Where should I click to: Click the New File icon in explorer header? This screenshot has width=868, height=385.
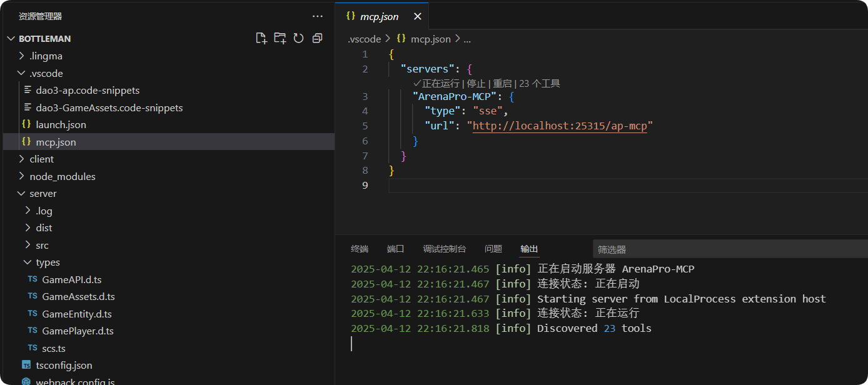[x=261, y=38]
